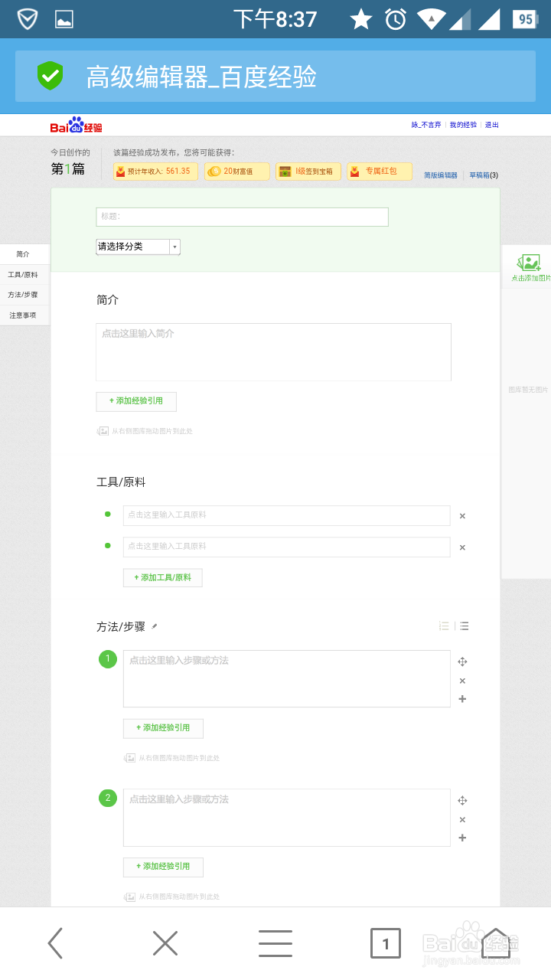551x980 pixels.
Task: Open the username 脉_不言弃 link
Action: (x=426, y=125)
